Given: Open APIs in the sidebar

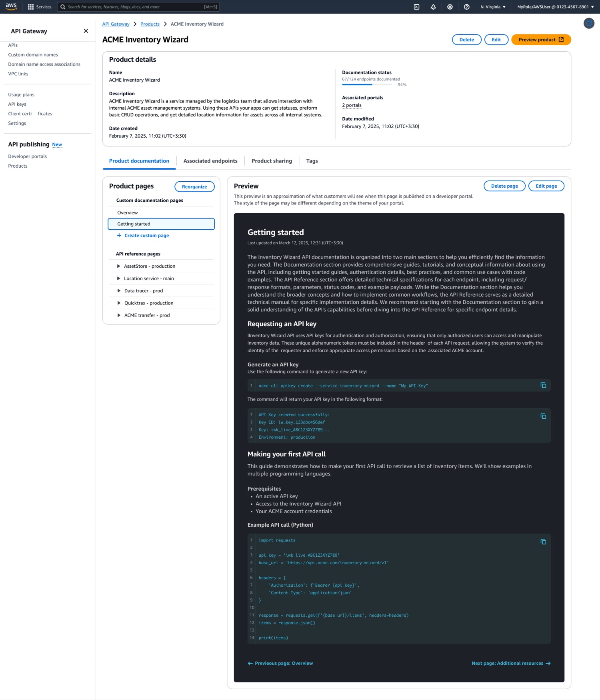Looking at the screenshot, I should (13, 45).
